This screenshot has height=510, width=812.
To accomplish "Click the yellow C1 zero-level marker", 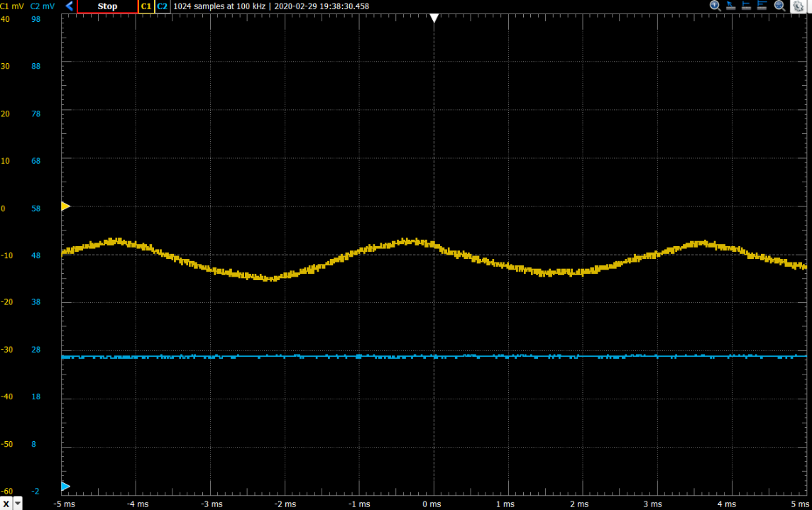I will click(66, 206).
